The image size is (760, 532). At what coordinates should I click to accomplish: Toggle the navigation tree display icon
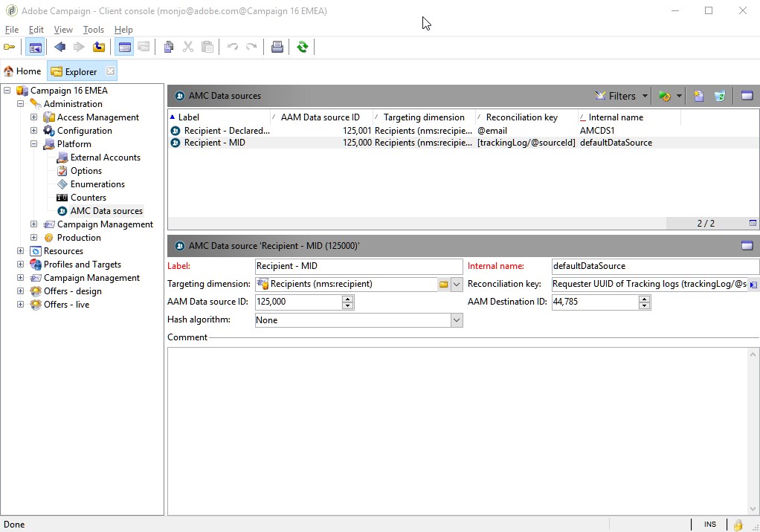click(36, 48)
